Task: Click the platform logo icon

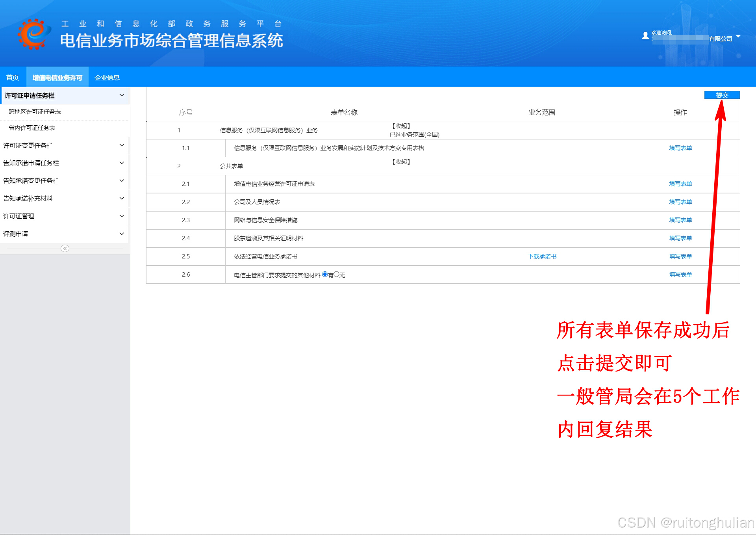Action: pyautogui.click(x=34, y=34)
